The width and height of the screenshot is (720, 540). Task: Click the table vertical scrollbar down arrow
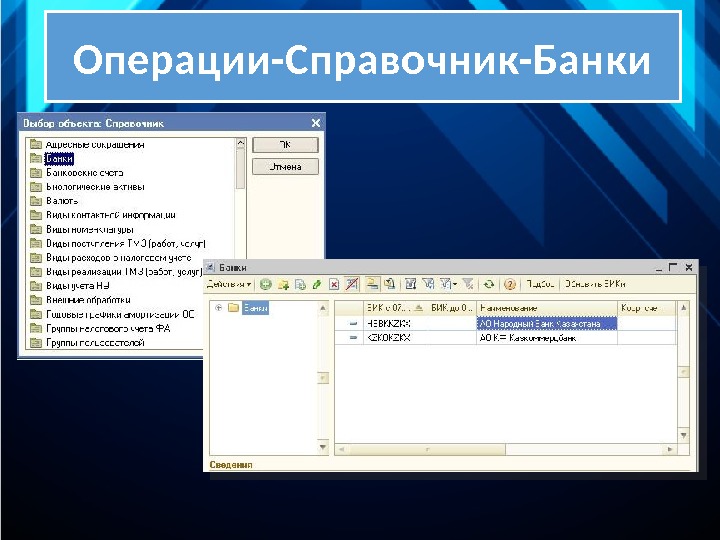coord(684,435)
